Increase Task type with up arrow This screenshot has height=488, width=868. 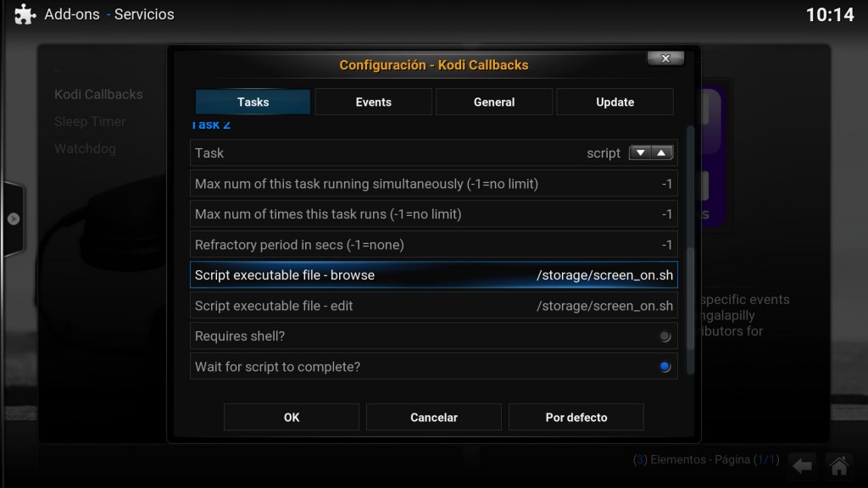[661, 152]
